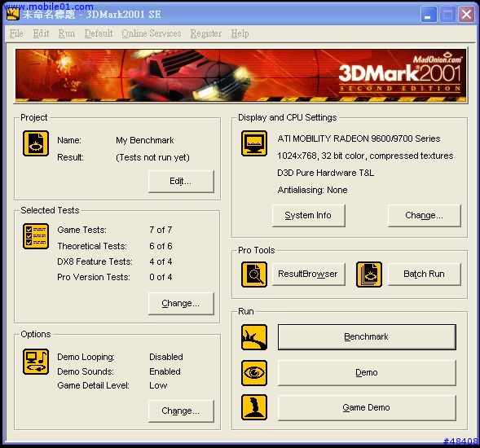The image size is (480, 448).
Task: Click the Options demo looping icon
Action: tap(36, 362)
